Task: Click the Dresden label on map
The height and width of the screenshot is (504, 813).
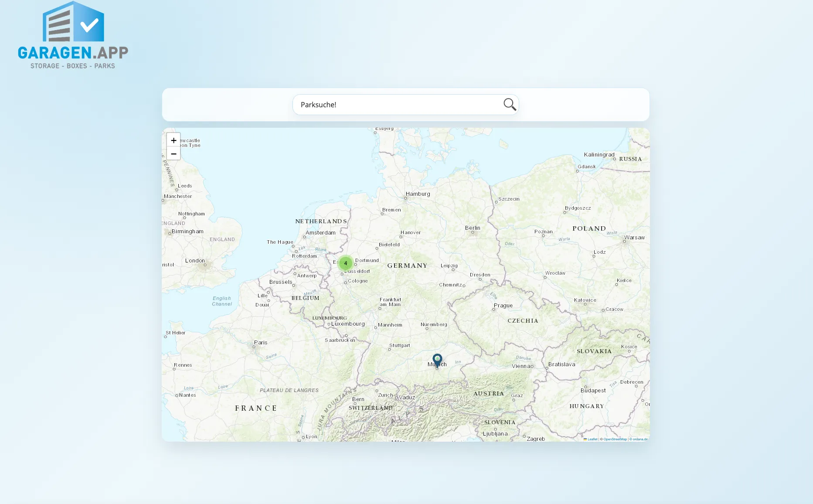Action: click(x=480, y=275)
